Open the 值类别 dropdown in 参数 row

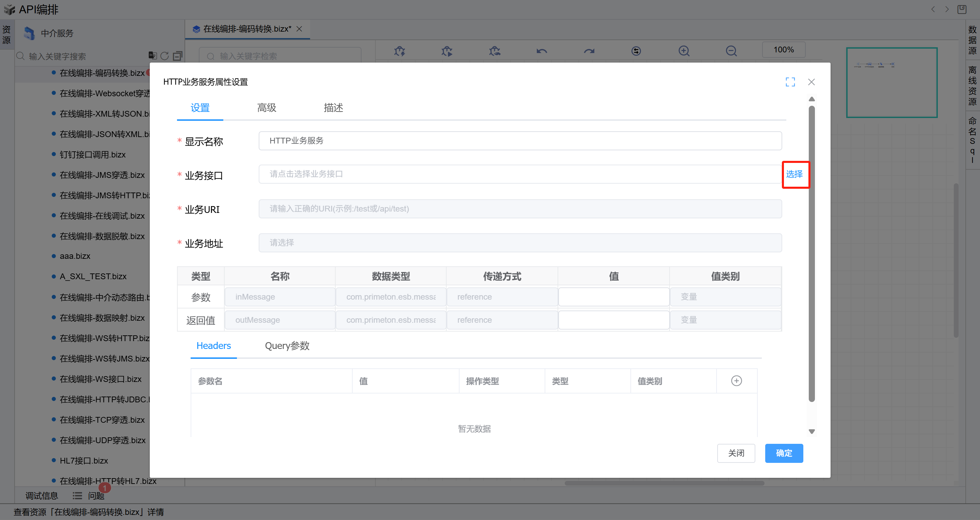tap(725, 297)
